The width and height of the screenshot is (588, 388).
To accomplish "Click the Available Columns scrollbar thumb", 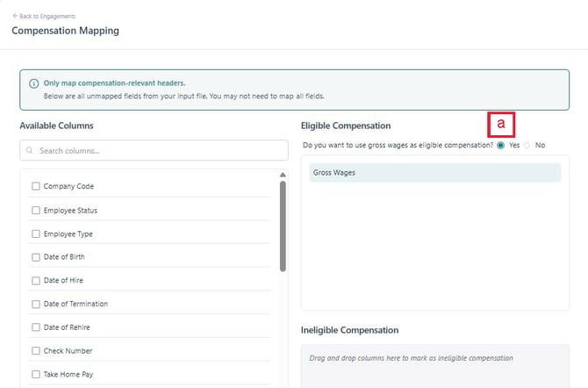I will pos(282,226).
